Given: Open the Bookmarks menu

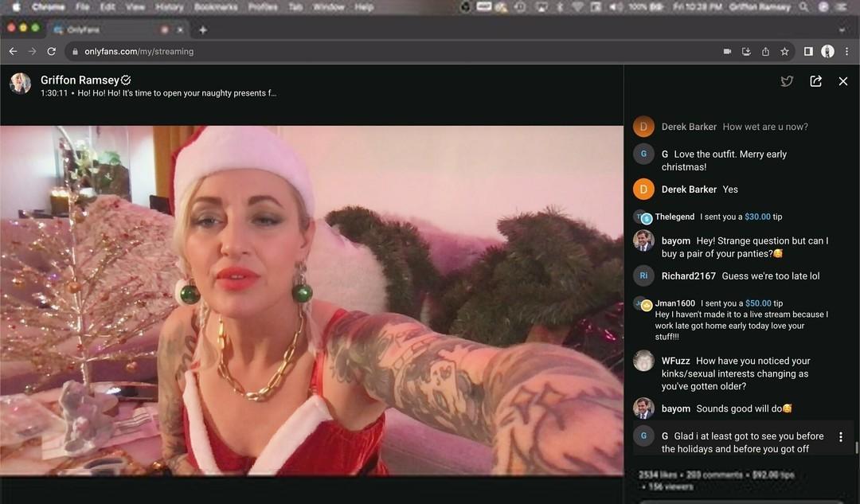Looking at the screenshot, I should point(216,7).
